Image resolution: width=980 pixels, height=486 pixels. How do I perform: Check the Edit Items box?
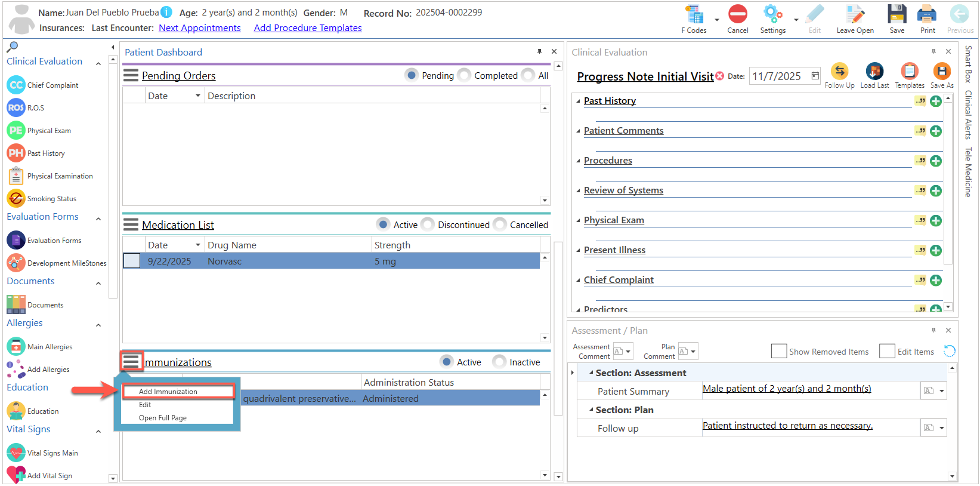[887, 351]
